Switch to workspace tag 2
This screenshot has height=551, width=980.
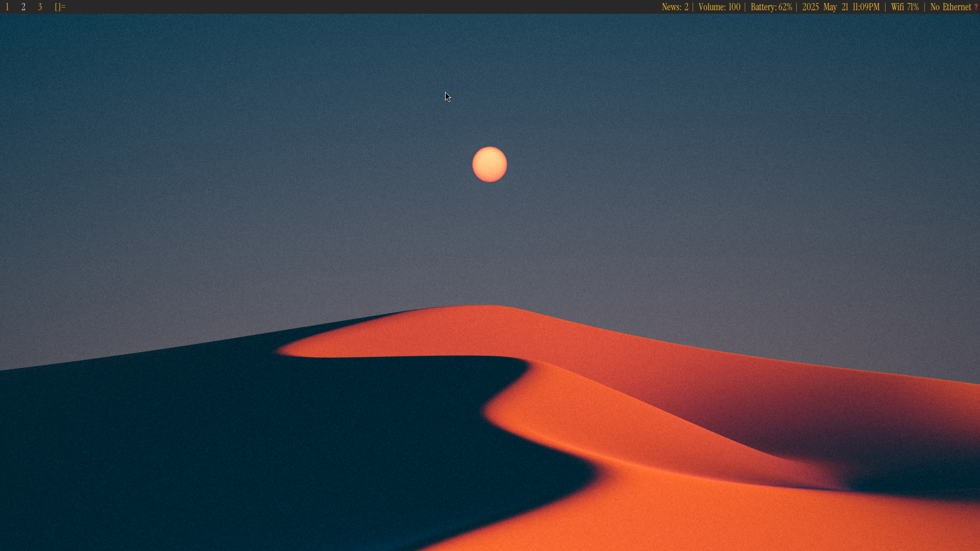pos(23,7)
